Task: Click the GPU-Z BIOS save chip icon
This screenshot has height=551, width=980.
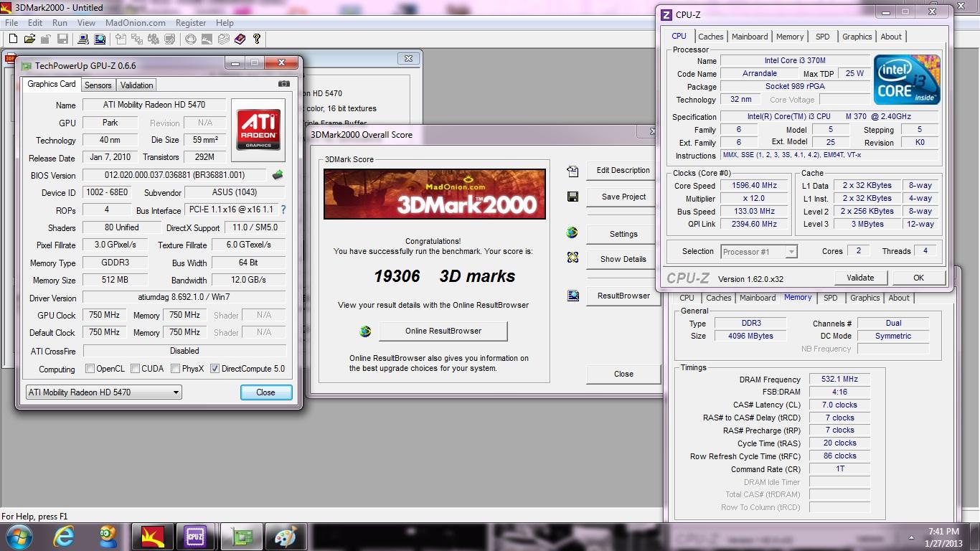Action: (x=278, y=175)
